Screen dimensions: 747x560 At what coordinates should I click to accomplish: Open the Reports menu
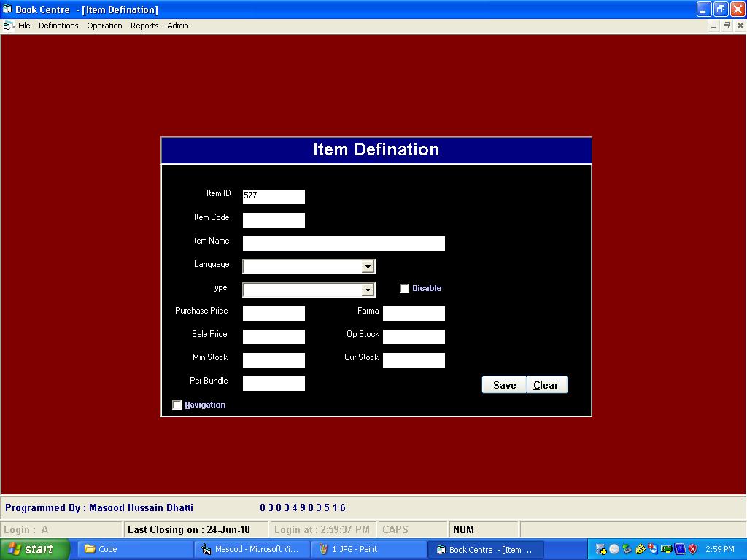pos(144,26)
